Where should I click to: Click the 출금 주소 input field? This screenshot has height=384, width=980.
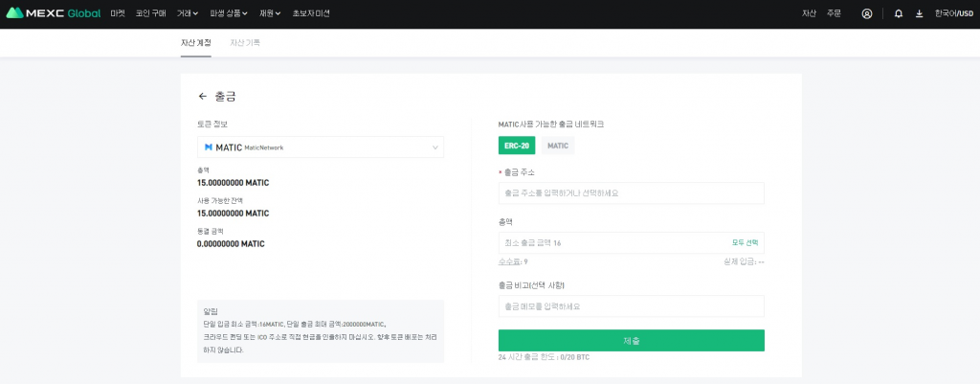point(631,192)
